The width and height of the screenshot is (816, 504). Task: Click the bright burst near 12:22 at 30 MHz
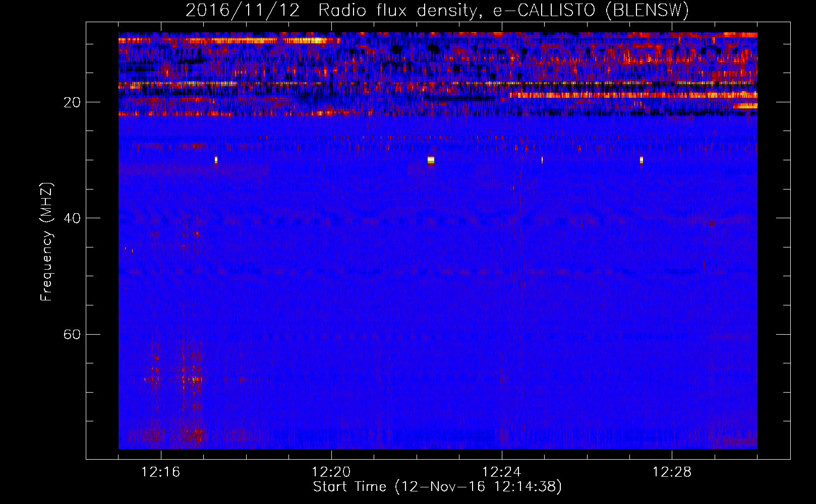click(431, 160)
